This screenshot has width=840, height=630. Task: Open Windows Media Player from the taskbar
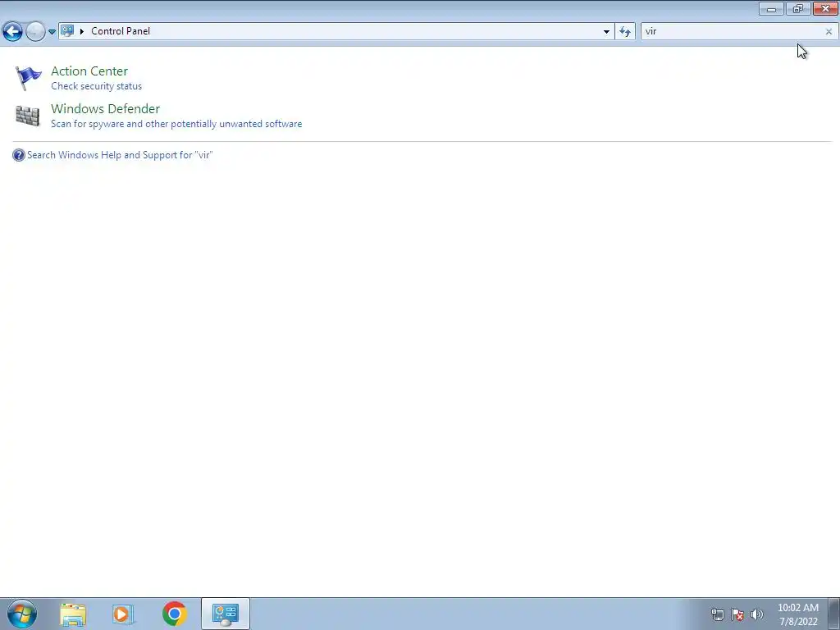coord(123,614)
